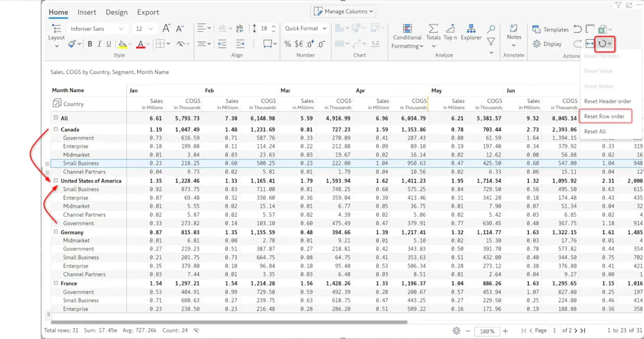Image resolution: width=644 pixels, height=339 pixels.
Task: Collapse the United States of America group
Action: click(x=56, y=181)
